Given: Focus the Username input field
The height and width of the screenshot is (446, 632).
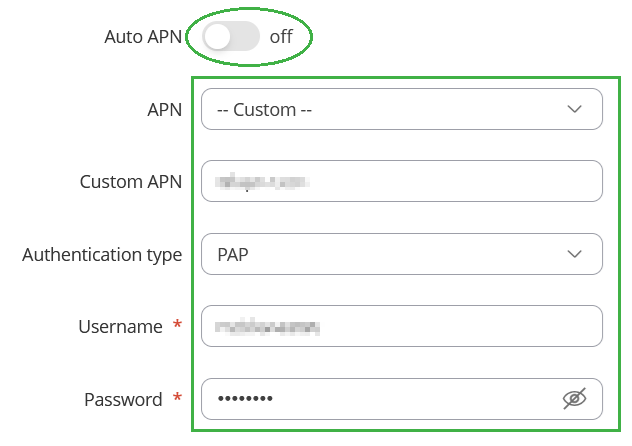Looking at the screenshot, I should click(x=401, y=326).
